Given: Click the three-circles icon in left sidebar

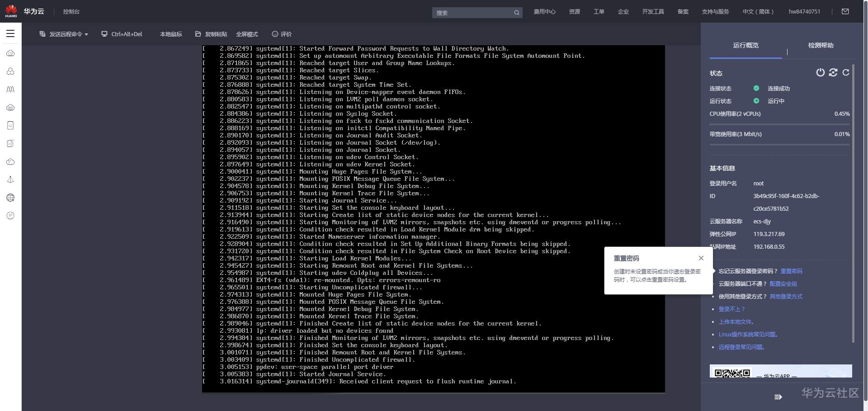Looking at the screenshot, I should (x=10, y=71).
